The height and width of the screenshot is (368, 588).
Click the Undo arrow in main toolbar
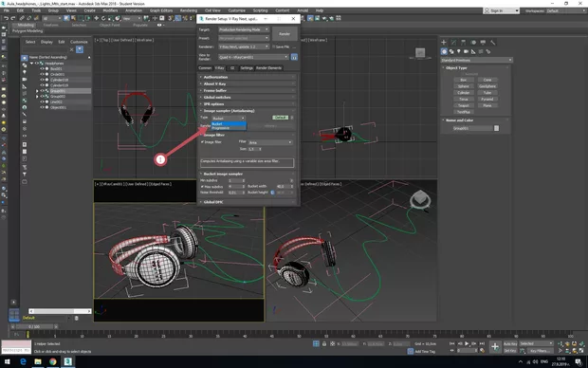pyautogui.click(x=6, y=18)
